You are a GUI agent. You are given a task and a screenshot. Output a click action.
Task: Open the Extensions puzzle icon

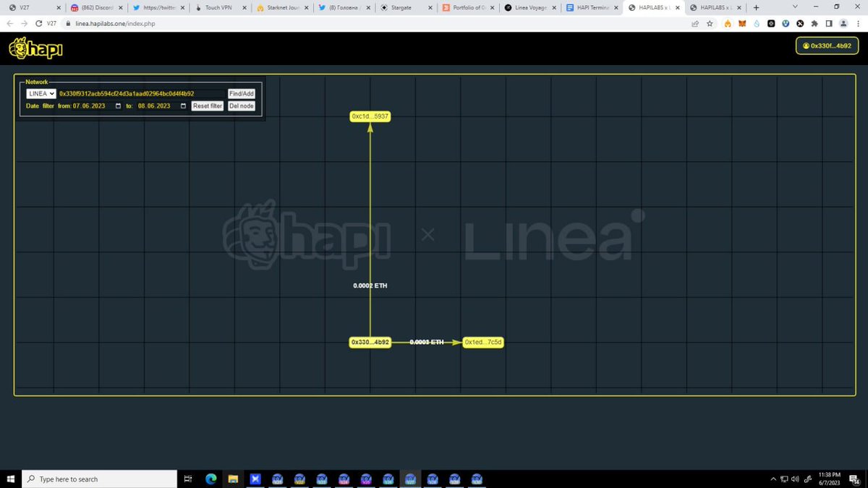(815, 23)
